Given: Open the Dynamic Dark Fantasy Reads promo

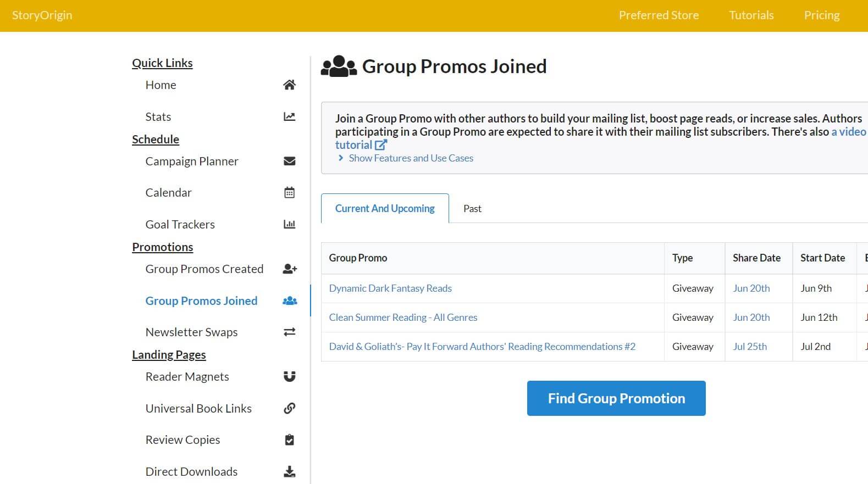Looking at the screenshot, I should [390, 288].
